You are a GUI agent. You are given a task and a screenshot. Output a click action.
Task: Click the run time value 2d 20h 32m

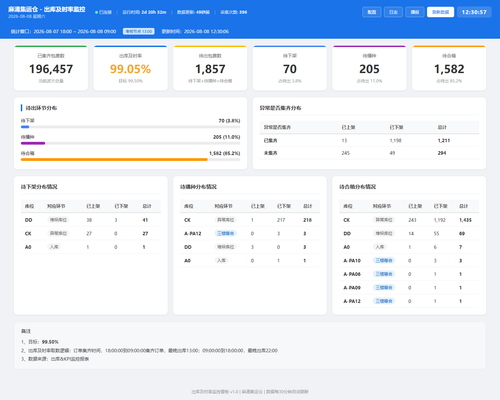pyautogui.click(x=154, y=12)
